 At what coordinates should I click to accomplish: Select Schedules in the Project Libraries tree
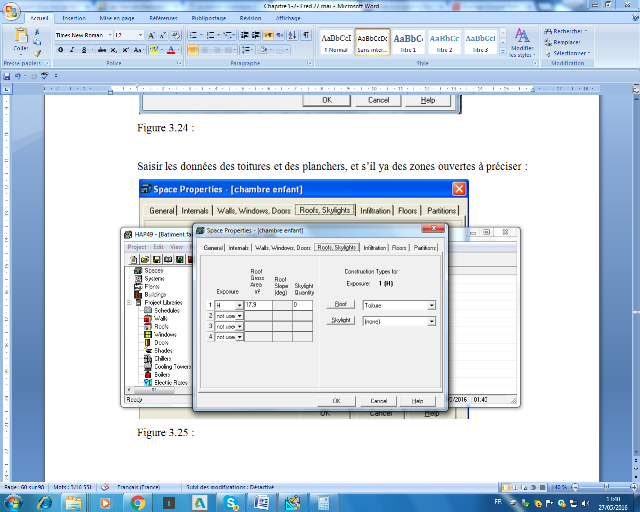[x=166, y=310]
